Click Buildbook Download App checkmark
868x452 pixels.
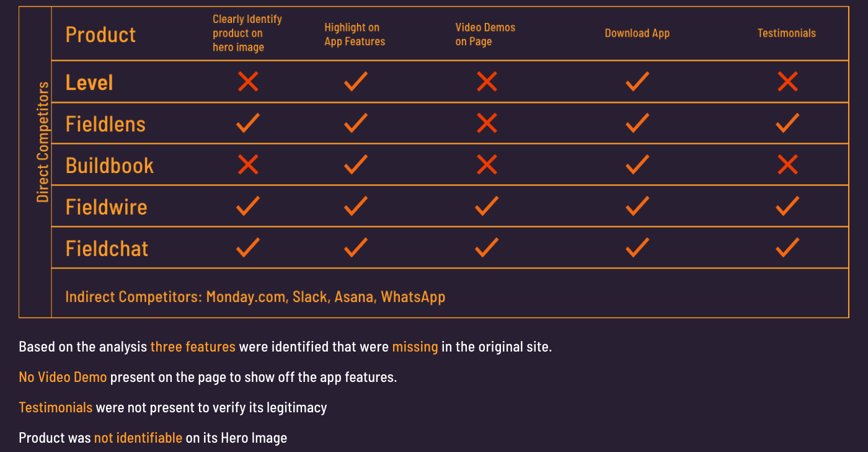click(637, 164)
